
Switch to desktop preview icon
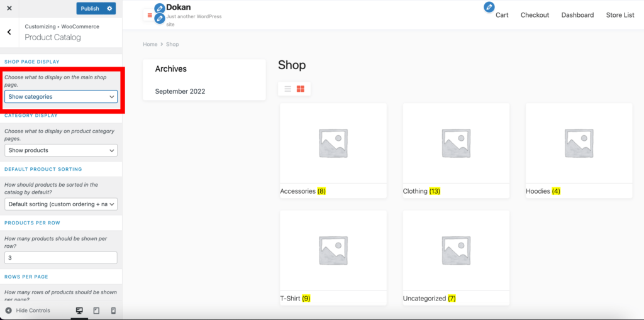coord(80,311)
